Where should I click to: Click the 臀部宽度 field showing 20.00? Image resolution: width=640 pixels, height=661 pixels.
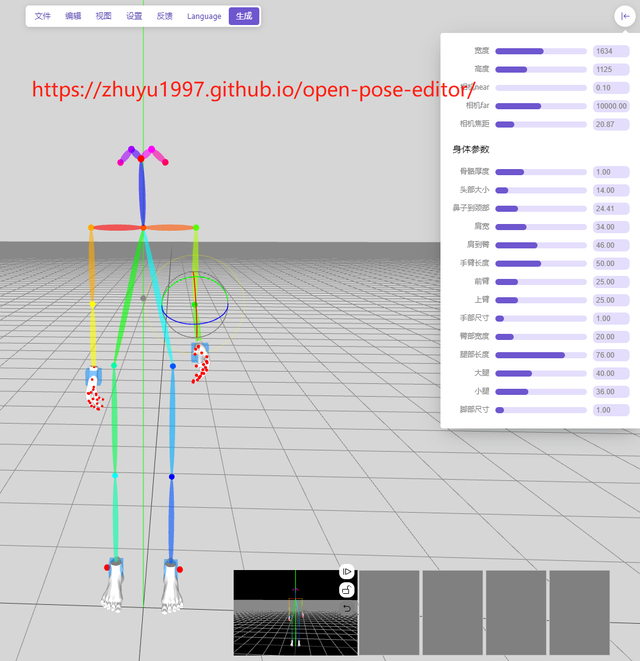[611, 337]
